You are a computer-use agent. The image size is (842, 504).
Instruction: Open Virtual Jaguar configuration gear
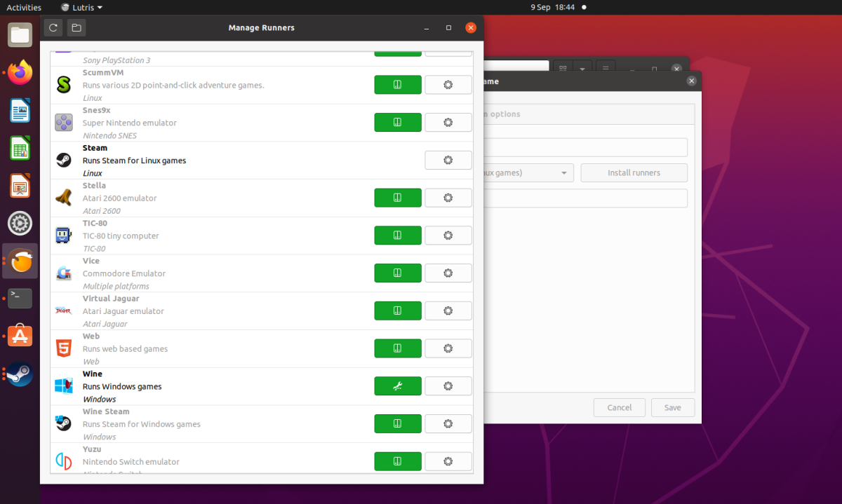click(x=448, y=311)
